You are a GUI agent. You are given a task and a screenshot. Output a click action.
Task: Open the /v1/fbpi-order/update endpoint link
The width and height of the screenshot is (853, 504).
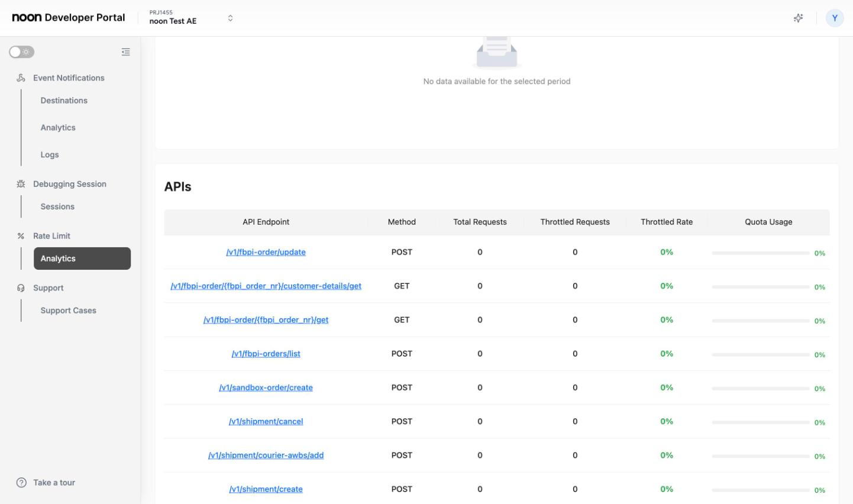[x=266, y=252]
